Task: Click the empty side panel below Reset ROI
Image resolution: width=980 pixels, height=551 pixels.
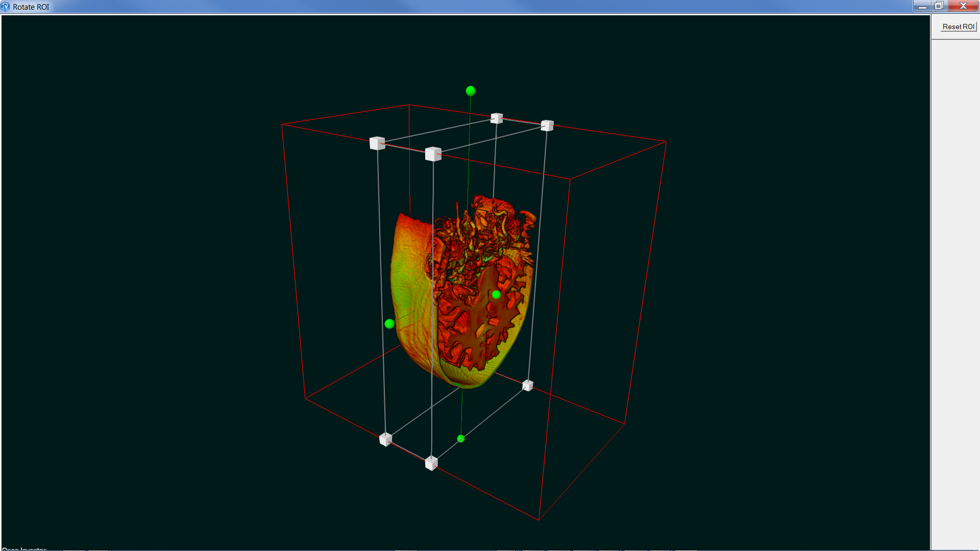Action: pyautogui.click(x=955, y=255)
